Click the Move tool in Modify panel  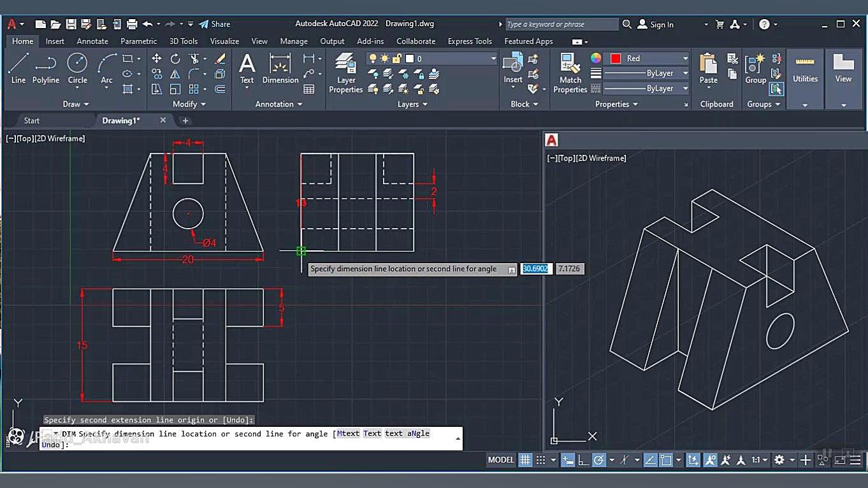[157, 59]
